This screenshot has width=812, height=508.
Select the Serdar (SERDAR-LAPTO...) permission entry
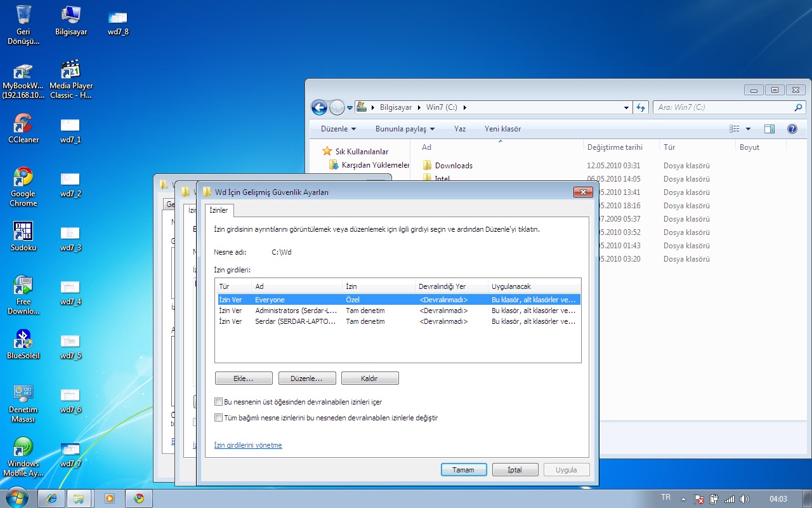tap(398, 321)
